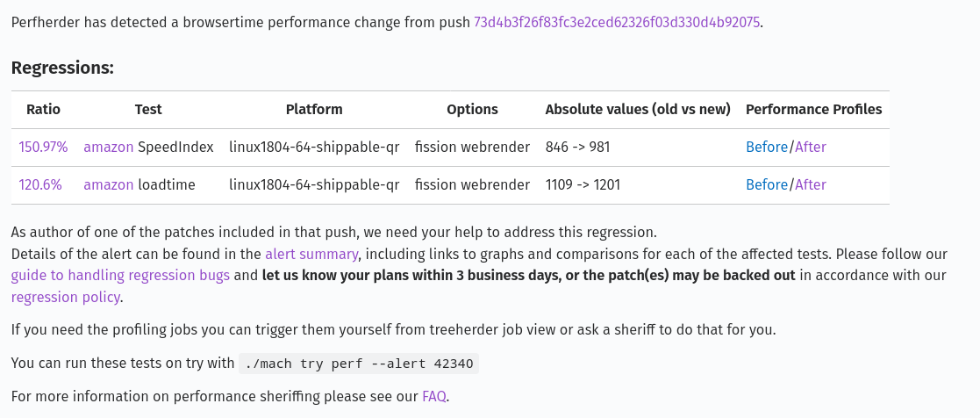Open the amazon link in the SpeedIndex row
Image resolution: width=980 pixels, height=418 pixels.
108,148
